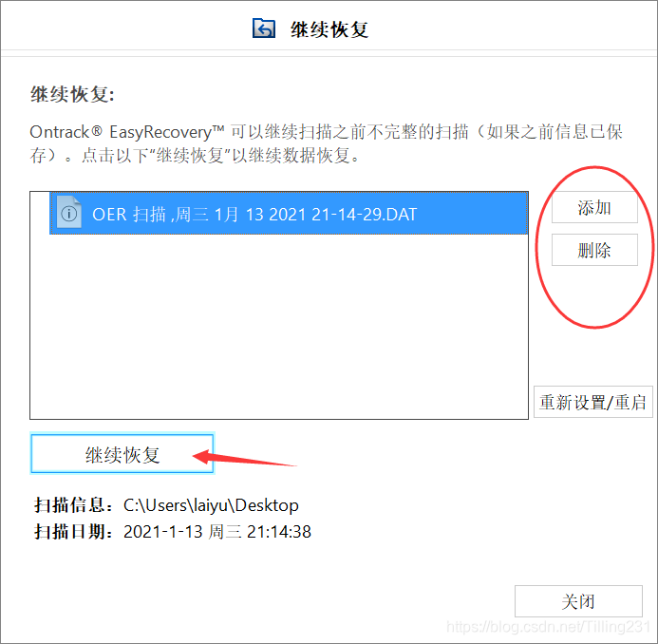Viewport: 658px width, 644px height.
Task: Click the 添加 button
Action: tap(594, 207)
